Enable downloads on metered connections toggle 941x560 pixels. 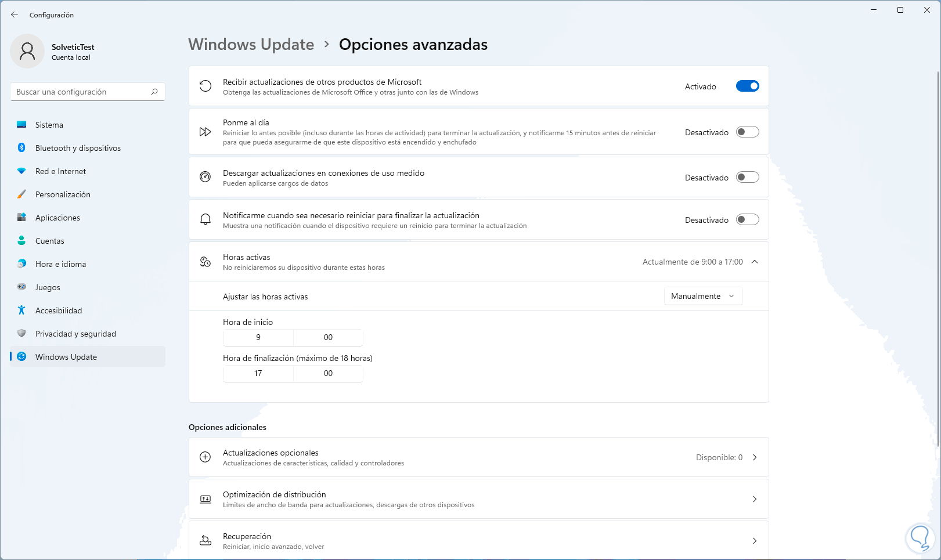point(748,177)
